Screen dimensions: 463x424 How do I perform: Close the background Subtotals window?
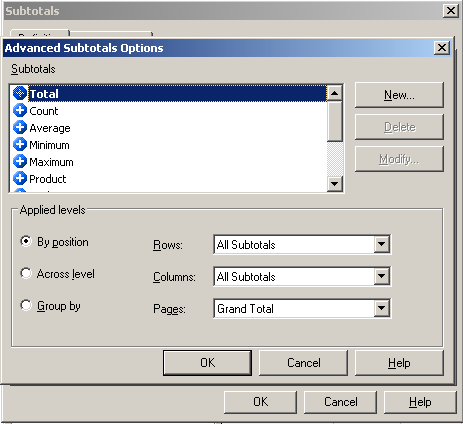coord(451,11)
